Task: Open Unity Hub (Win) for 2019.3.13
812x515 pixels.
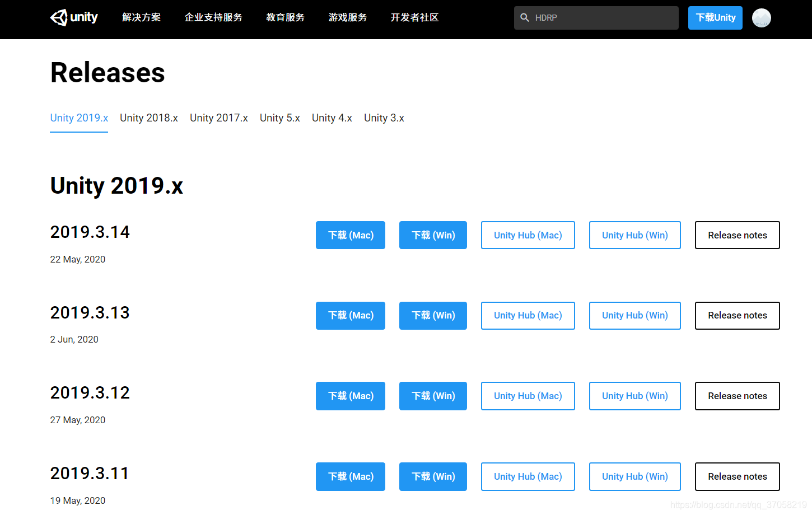Action: [x=635, y=316]
